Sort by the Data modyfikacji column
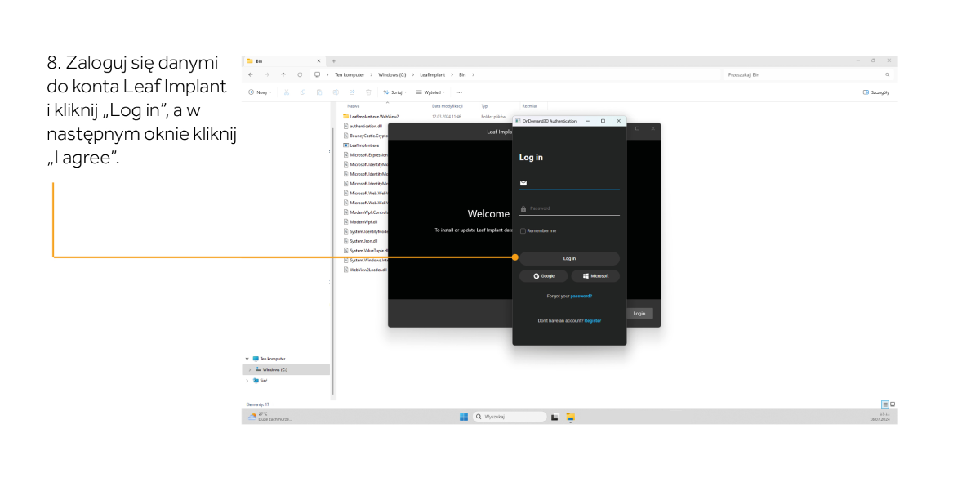Screen dimensions: 980x478 447,106
